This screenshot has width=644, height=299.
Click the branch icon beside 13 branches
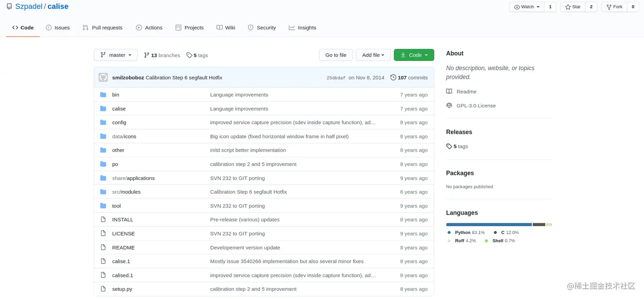[147, 55]
